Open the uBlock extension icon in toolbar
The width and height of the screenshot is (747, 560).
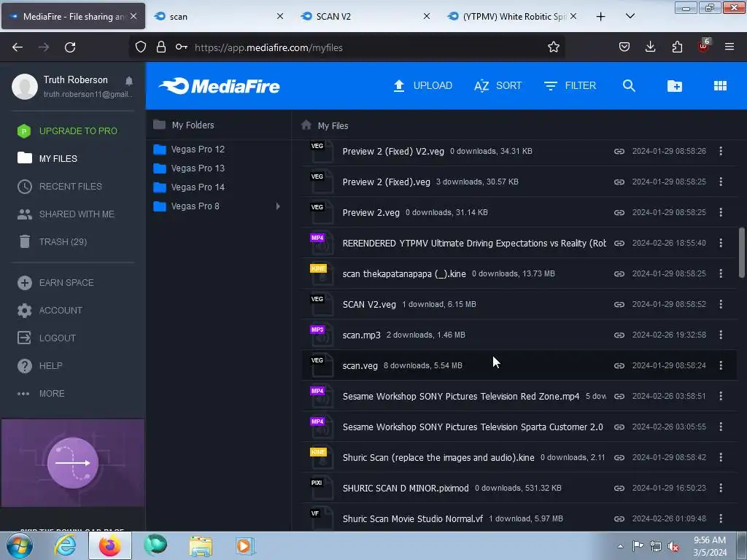[x=704, y=46]
